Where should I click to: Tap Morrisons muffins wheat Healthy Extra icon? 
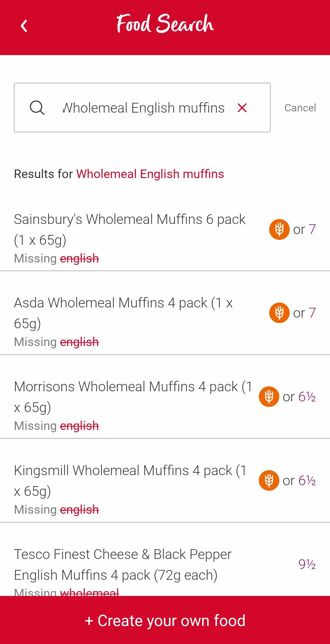(269, 396)
